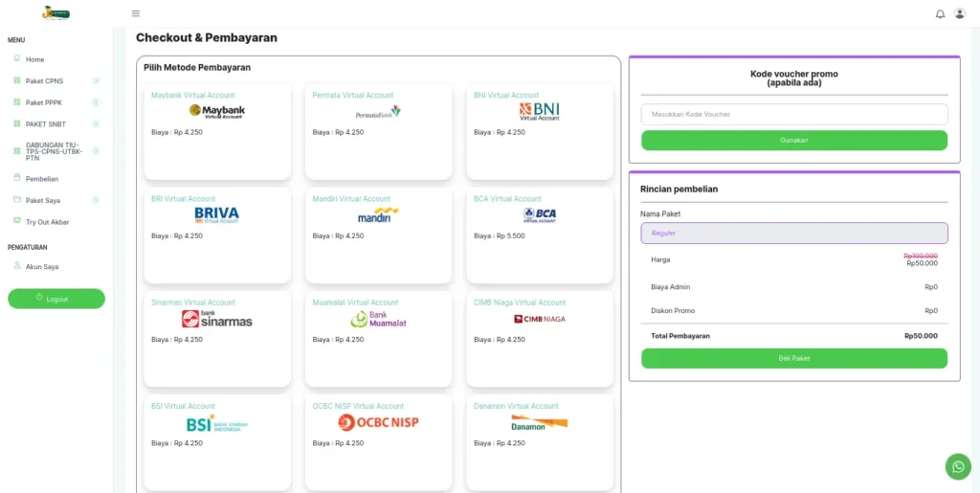Expand the Paket Saya submenu arrow

coord(96,200)
